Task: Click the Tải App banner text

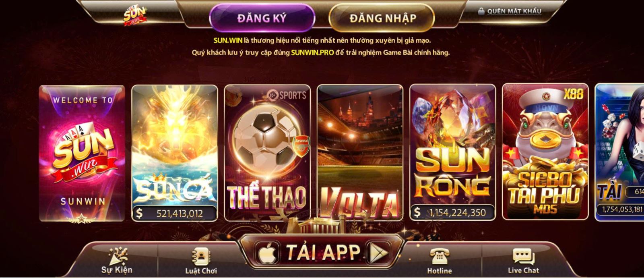Action: coord(323,253)
